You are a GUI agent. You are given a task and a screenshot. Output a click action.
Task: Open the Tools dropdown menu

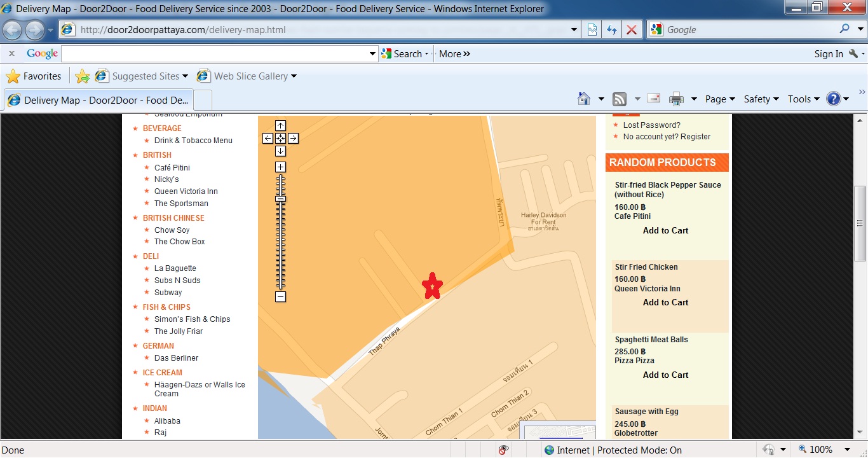pos(803,99)
